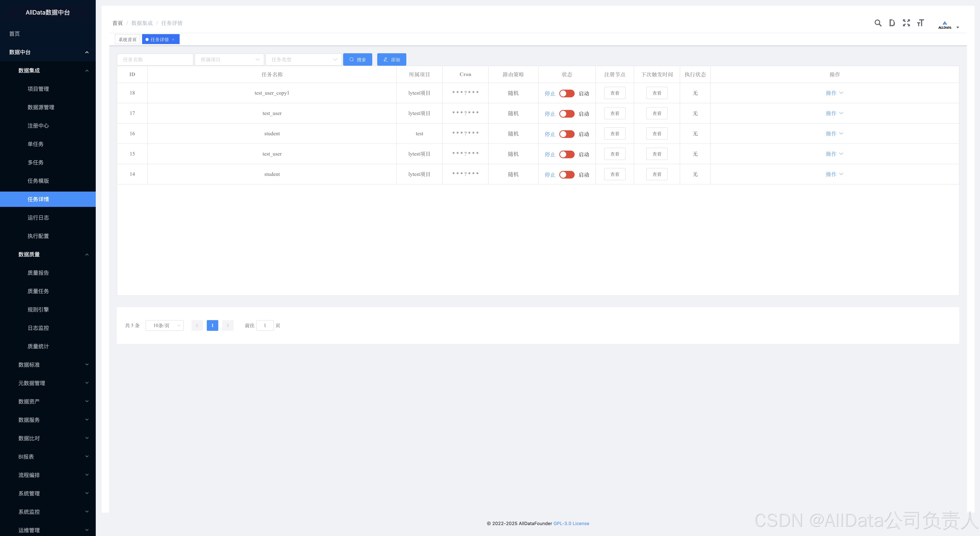Click the GPL-3.0 License link
This screenshot has height=536, width=980.
coord(571,523)
